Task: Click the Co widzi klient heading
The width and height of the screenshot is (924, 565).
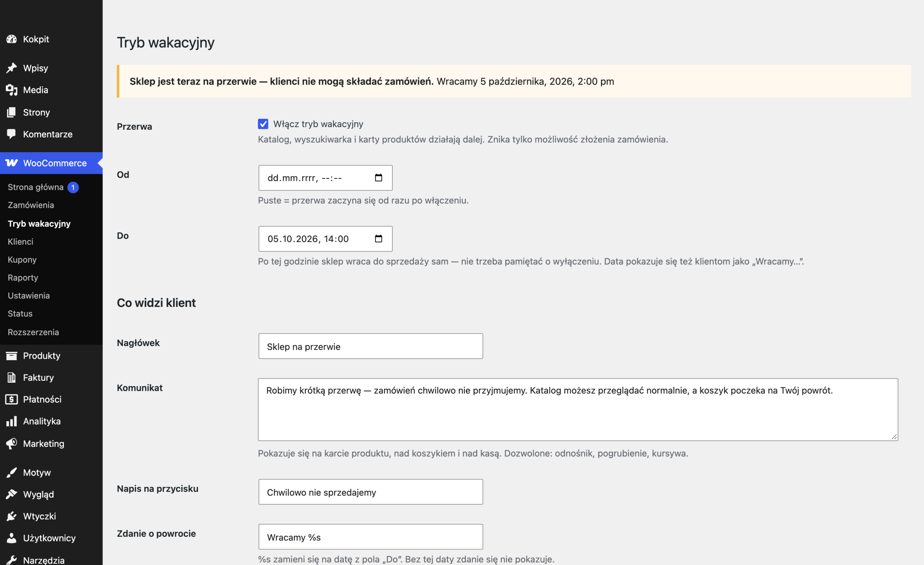Action: coord(156,303)
